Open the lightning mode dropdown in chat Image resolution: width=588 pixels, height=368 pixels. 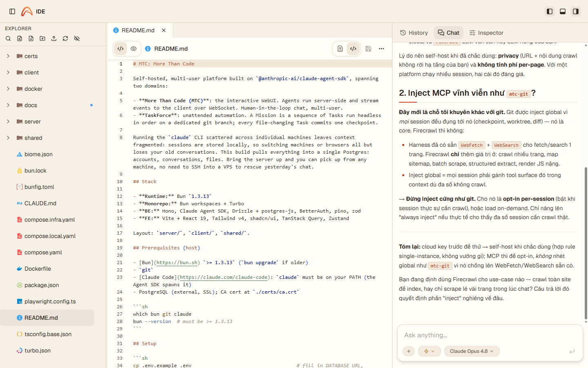tap(430, 351)
